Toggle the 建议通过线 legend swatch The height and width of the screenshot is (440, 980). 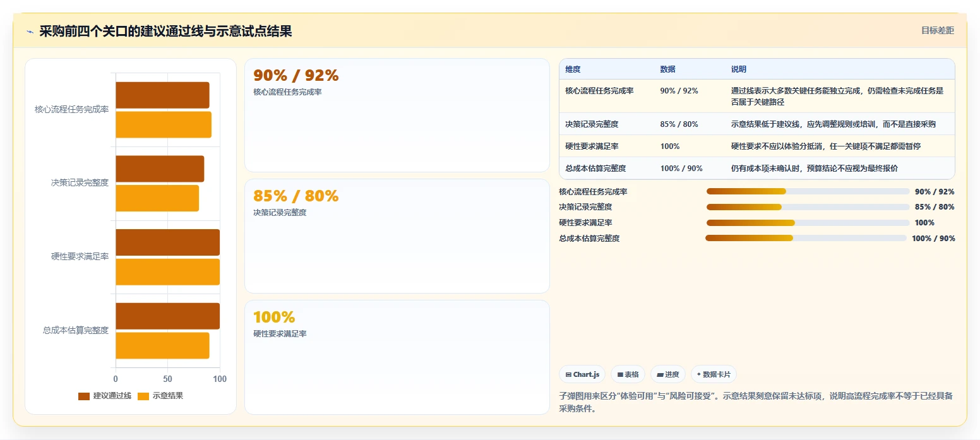pos(84,396)
